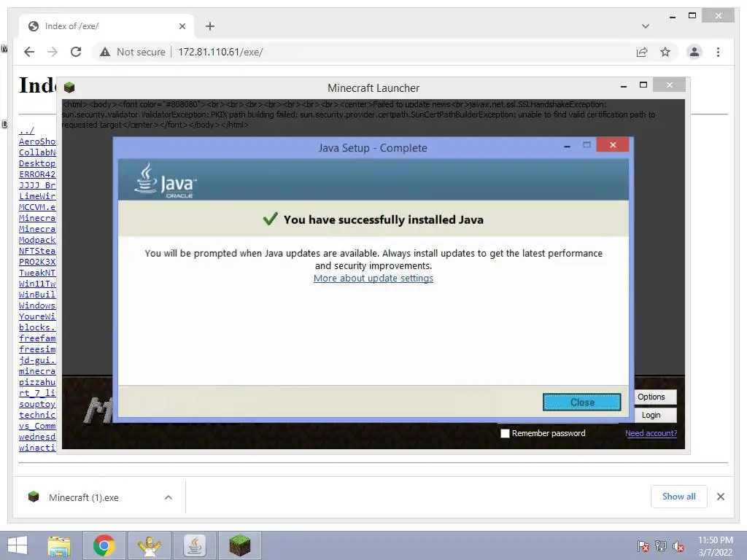The width and height of the screenshot is (747, 560).
Task: Open the LimeWir file link
Action: [x=37, y=196]
